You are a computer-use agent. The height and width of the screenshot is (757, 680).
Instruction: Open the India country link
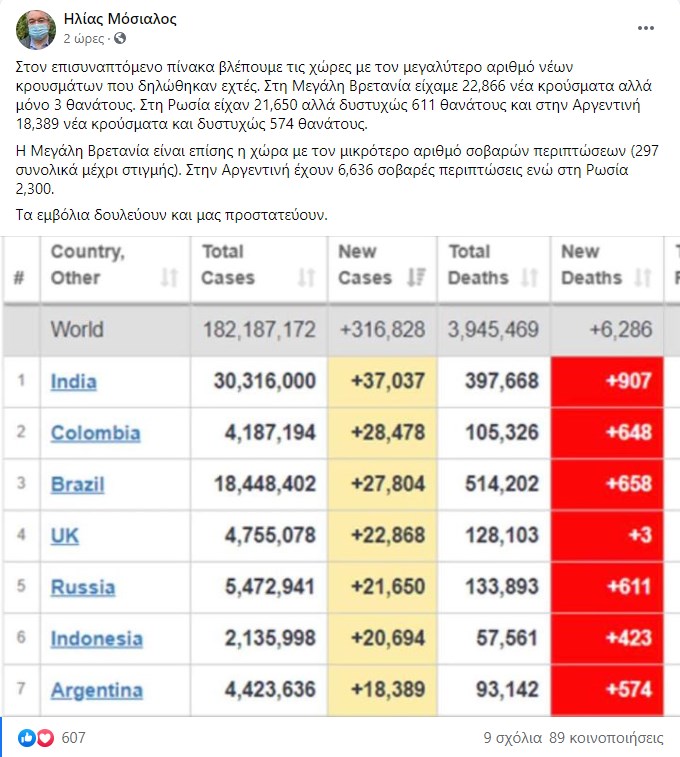pyautogui.click(x=74, y=381)
